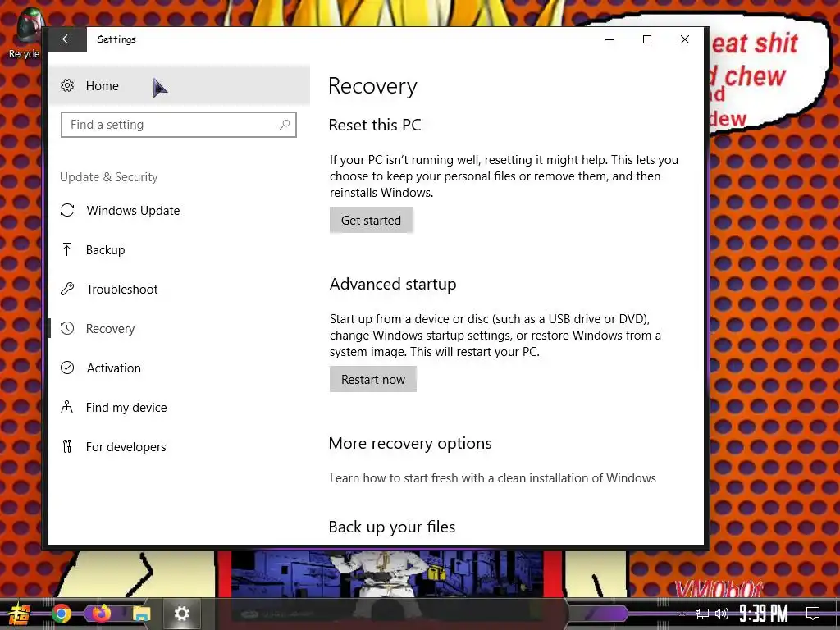Open the Backup section

click(x=179, y=250)
